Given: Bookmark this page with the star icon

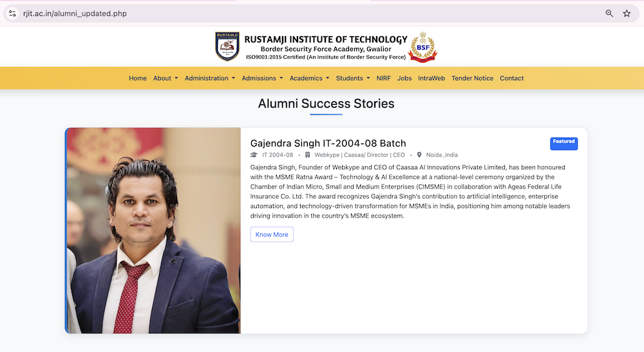Looking at the screenshot, I should [x=627, y=14].
